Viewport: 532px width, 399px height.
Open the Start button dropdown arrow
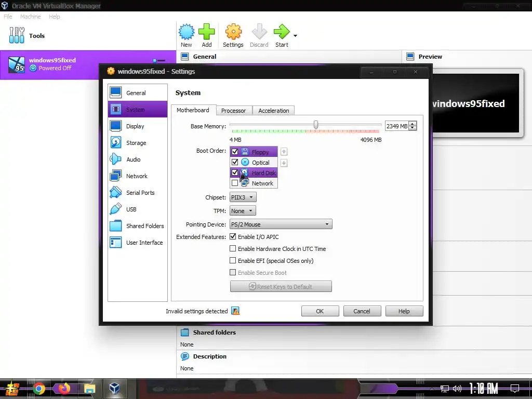(295, 36)
